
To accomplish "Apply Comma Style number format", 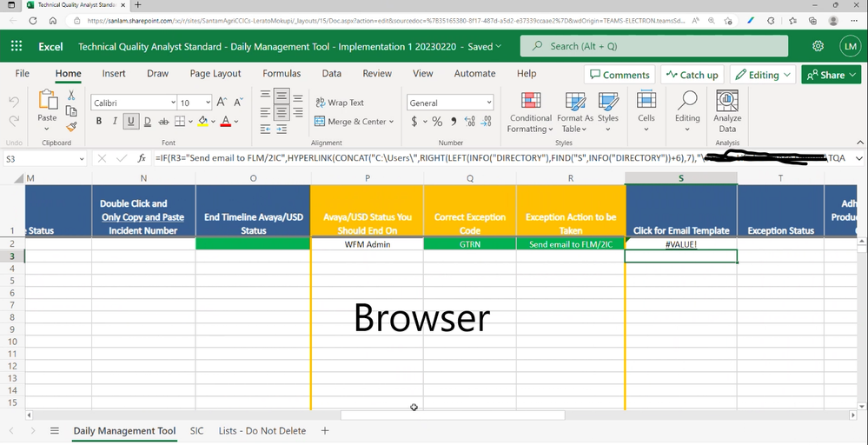I will [x=454, y=121].
